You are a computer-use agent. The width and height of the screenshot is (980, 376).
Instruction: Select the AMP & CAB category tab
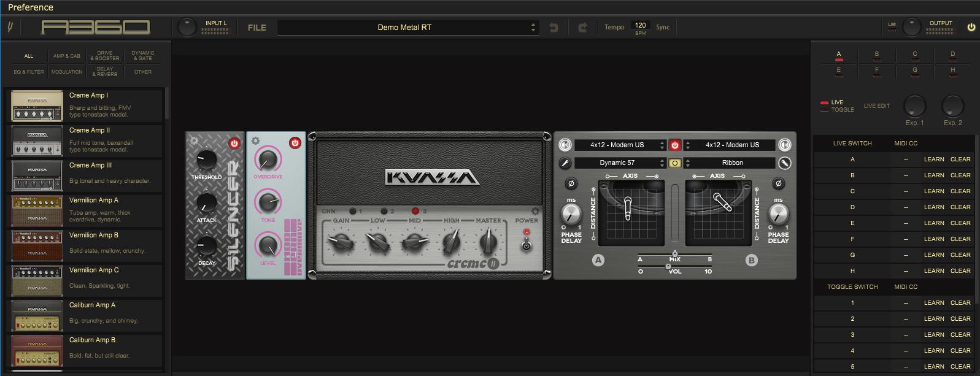click(66, 56)
